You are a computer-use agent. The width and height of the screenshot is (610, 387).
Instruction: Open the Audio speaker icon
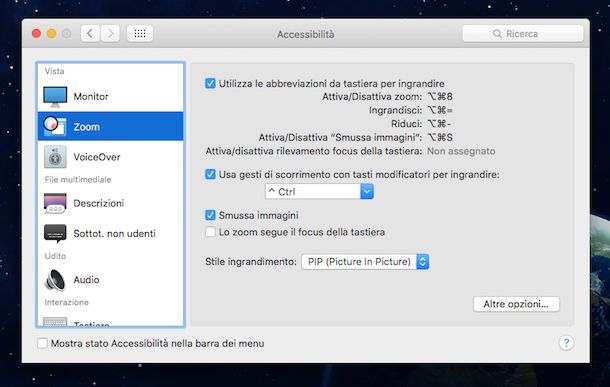55,280
